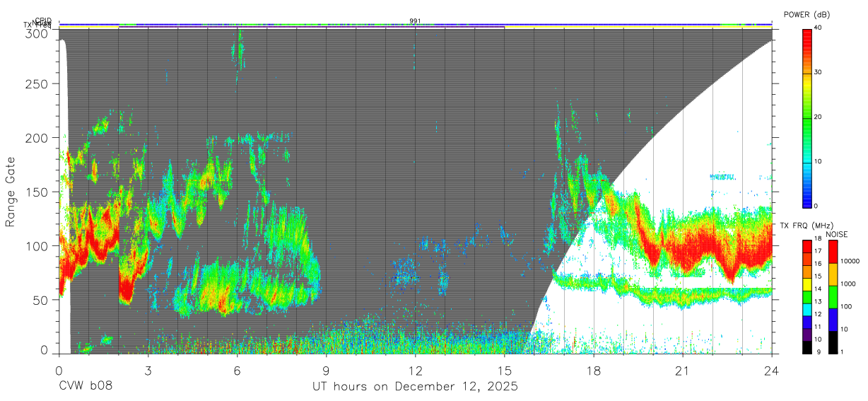This screenshot has height=401, width=868.
Task: Click the 9 label on TX FRQ legend
Action: 819,351
